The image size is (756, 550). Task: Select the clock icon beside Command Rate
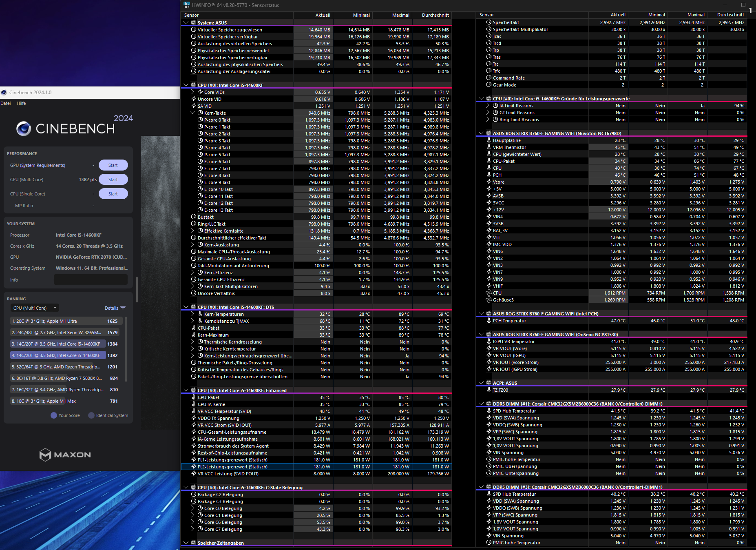pos(489,78)
